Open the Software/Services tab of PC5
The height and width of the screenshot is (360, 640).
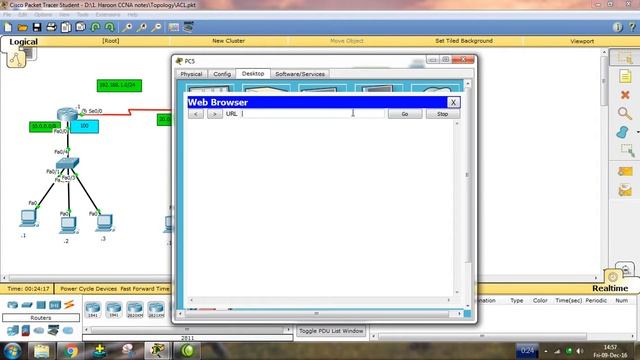[x=300, y=74]
